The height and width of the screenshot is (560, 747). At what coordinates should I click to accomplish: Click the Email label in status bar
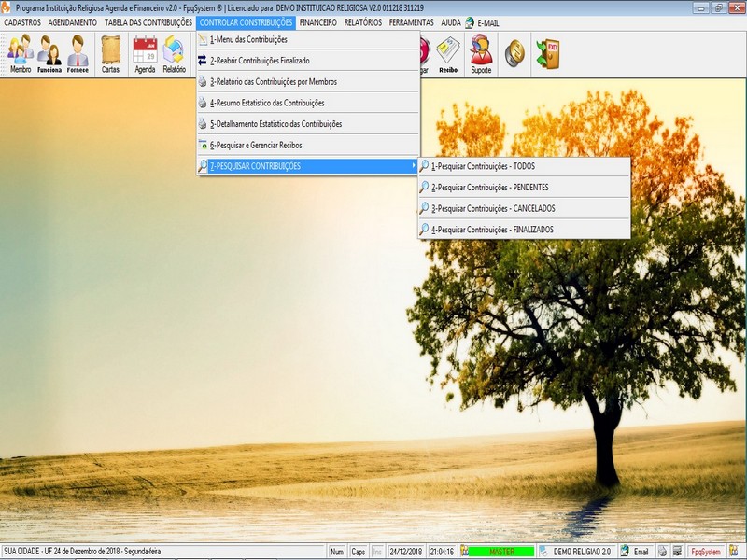pos(641,552)
